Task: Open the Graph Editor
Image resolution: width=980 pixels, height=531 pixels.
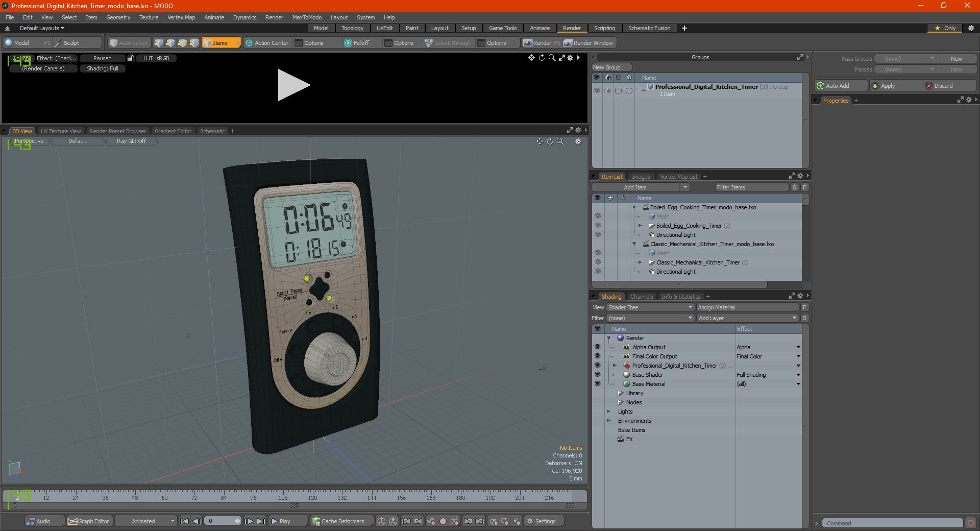Action: pyautogui.click(x=89, y=521)
